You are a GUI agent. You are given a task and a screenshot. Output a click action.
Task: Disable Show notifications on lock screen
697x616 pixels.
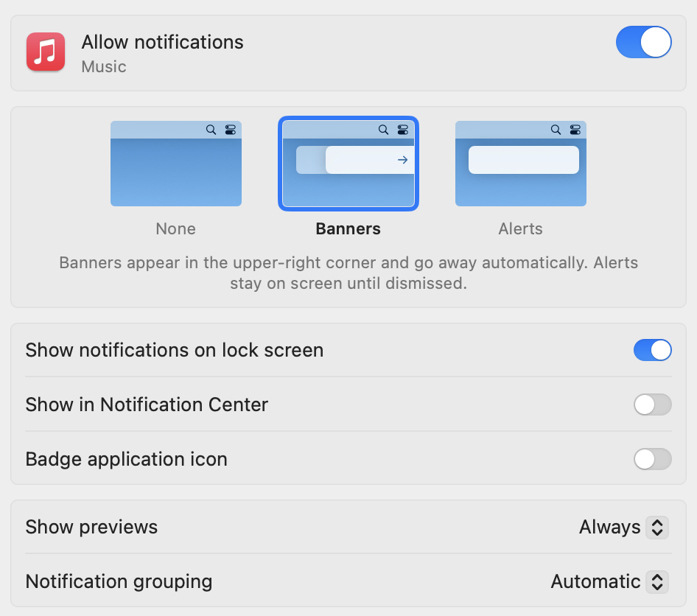(653, 350)
